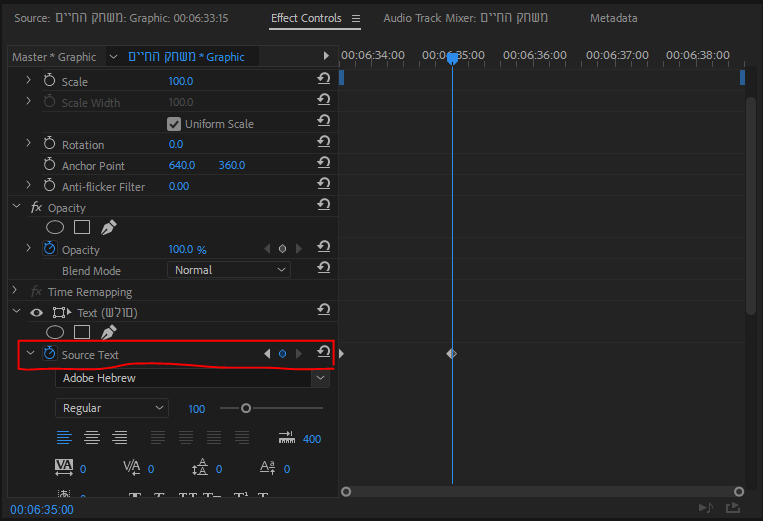Toggle Uniform Scale checkbox
763x521 pixels.
[x=174, y=124]
